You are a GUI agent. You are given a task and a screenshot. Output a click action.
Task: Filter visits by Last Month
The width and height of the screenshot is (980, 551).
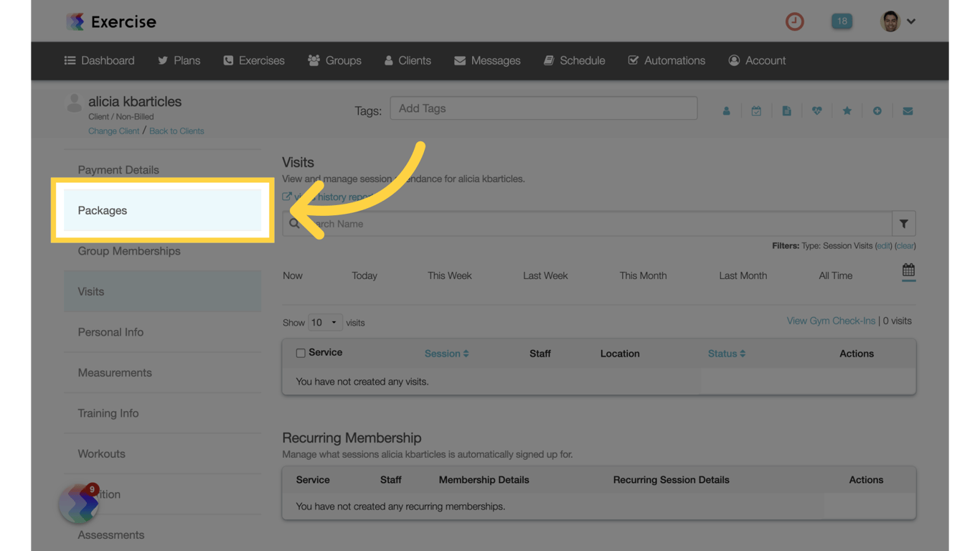tap(743, 275)
